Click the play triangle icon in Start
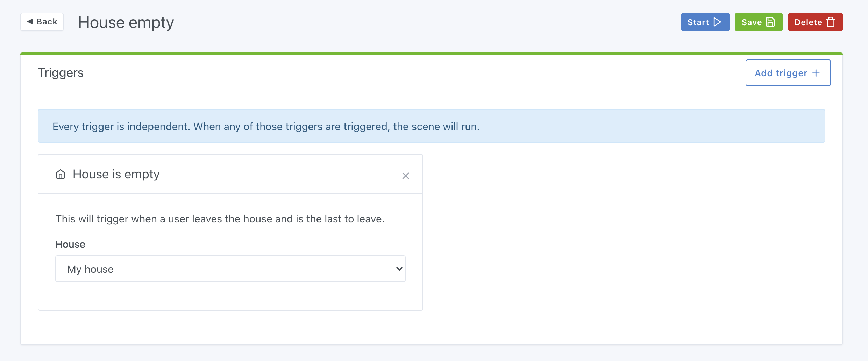868x361 pixels. point(718,22)
